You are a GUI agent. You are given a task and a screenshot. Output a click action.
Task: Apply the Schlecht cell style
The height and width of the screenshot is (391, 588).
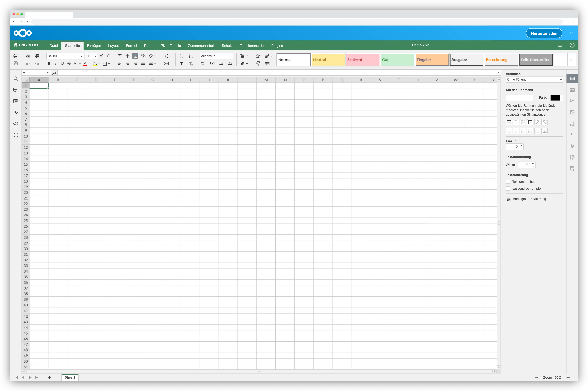click(x=363, y=60)
